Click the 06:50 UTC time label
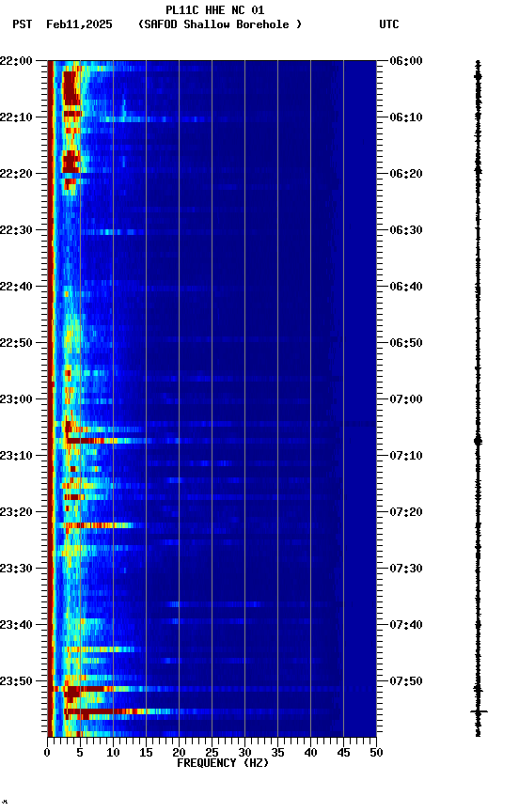The height and width of the screenshot is (812, 519). [406, 343]
